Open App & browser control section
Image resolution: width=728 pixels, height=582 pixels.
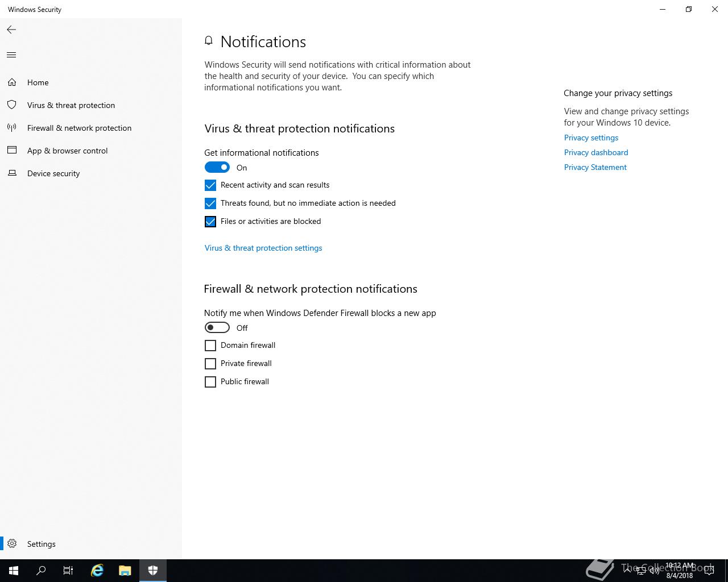(91, 151)
